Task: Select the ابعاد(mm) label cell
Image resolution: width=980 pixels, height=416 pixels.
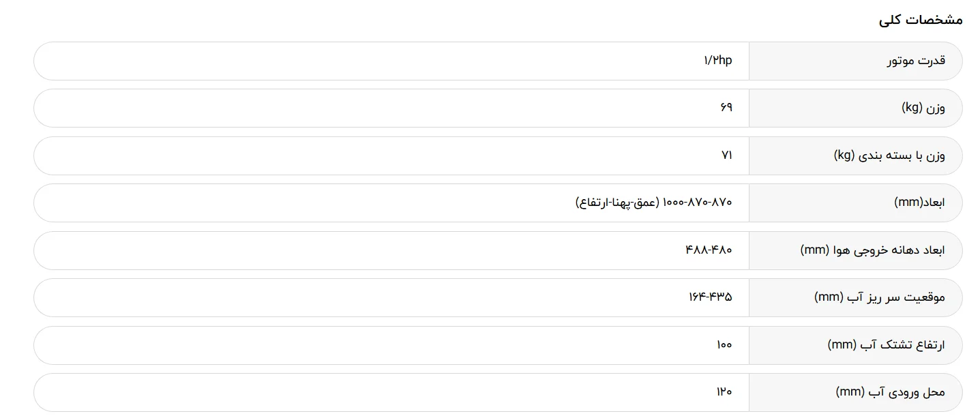Action: coord(855,203)
